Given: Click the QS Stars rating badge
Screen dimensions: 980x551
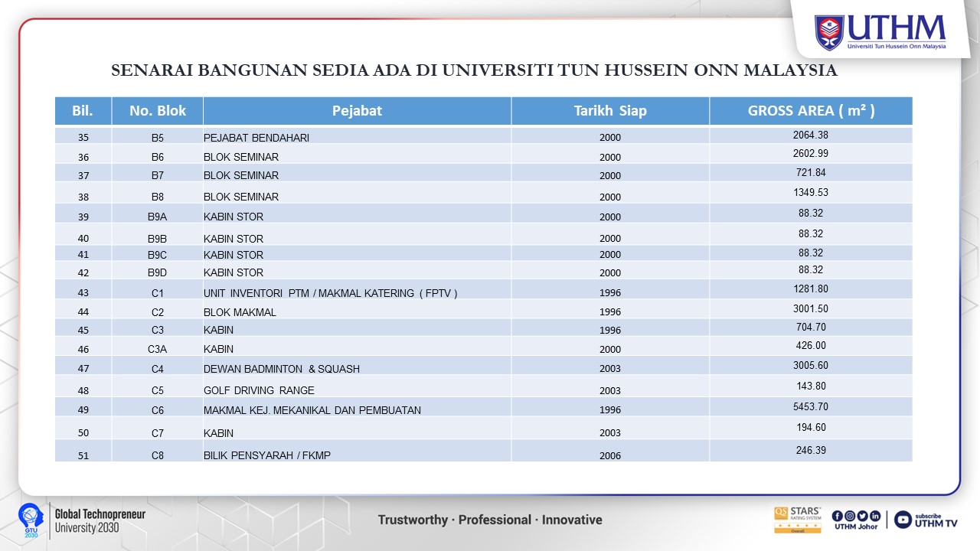Looking at the screenshot, I should [797, 520].
